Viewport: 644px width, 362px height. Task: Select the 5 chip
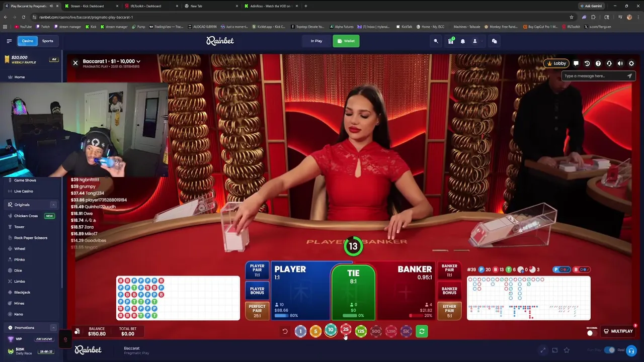[x=315, y=331]
